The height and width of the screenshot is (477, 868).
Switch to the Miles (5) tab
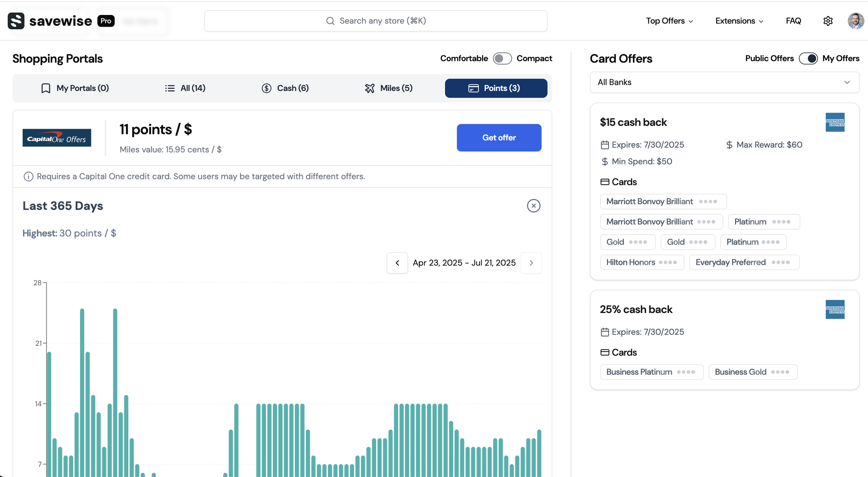tap(389, 88)
